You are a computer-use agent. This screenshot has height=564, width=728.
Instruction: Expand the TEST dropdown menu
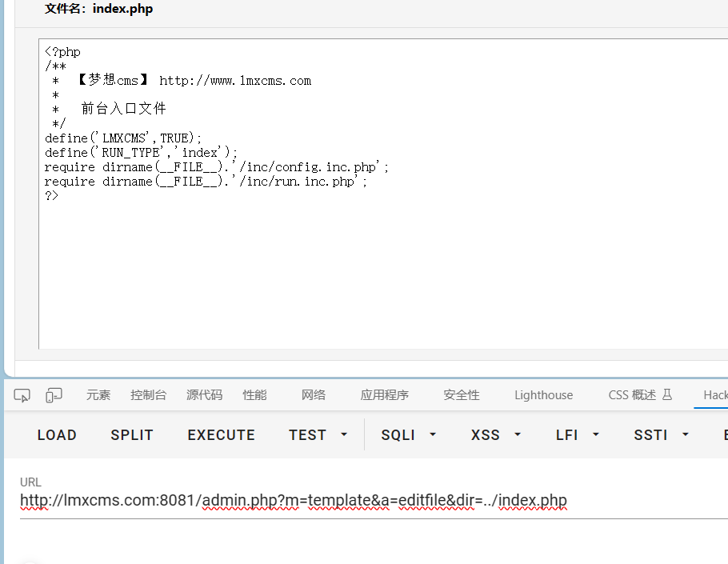coord(318,435)
